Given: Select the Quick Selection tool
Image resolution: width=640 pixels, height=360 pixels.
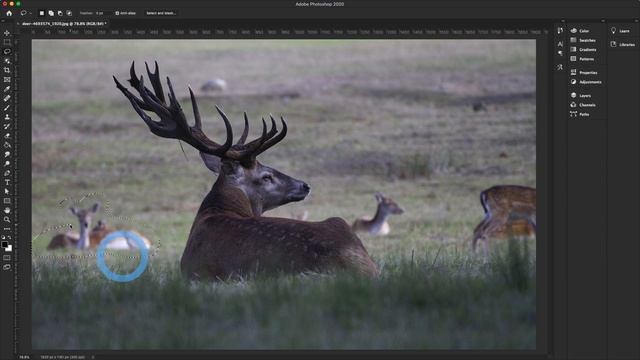Looking at the screenshot, I should (x=7, y=61).
